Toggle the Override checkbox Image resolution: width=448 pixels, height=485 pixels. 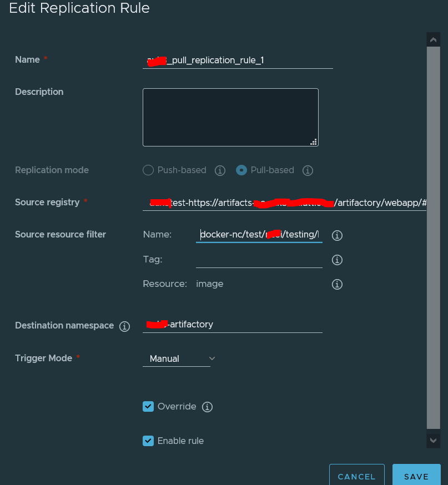click(x=148, y=406)
